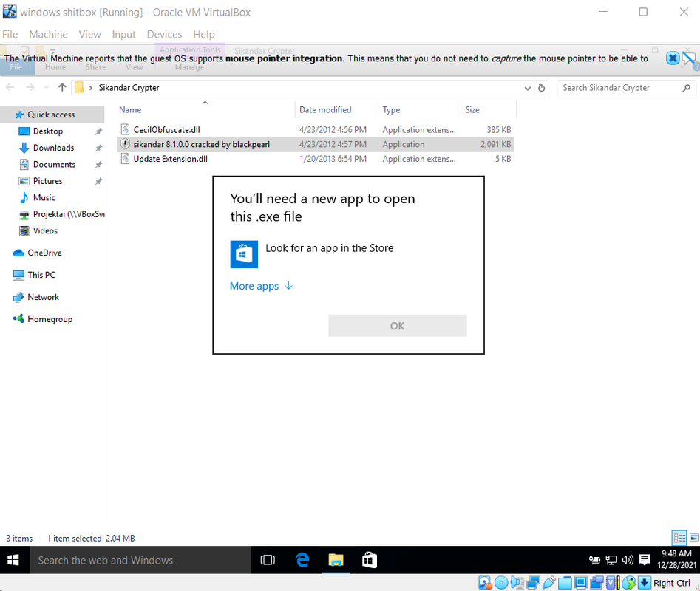700x591 pixels.
Task: Click the Store icon in the dialog
Action: (244, 254)
